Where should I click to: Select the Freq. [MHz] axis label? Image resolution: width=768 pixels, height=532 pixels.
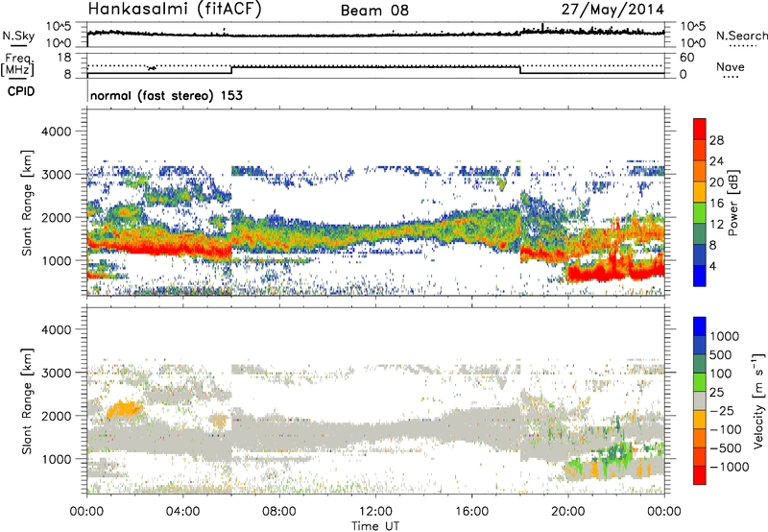tap(18, 65)
